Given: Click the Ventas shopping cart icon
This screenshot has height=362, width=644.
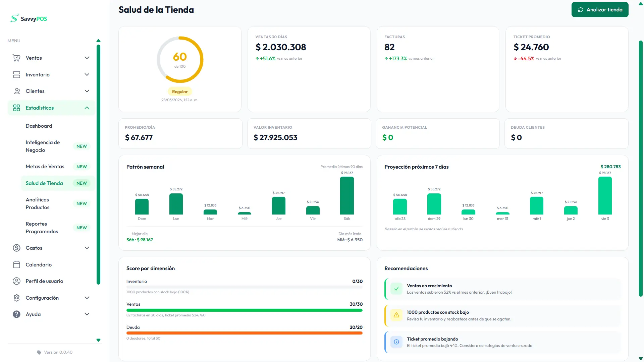Looking at the screenshot, I should pos(16,58).
